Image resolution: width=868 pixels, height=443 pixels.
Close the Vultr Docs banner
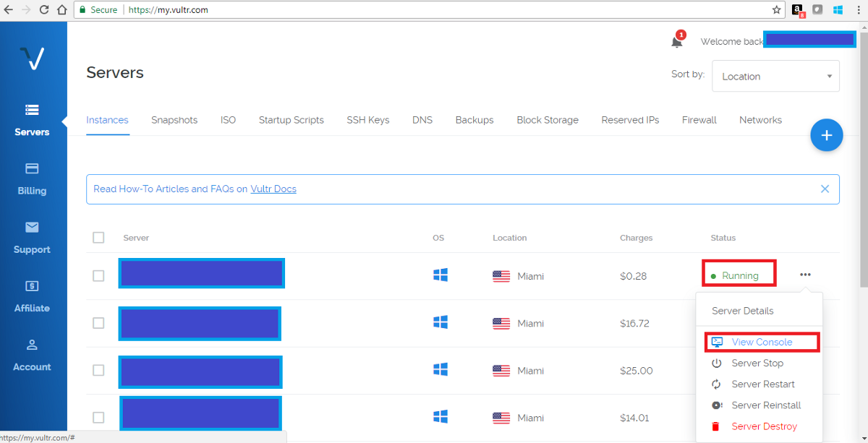tap(825, 189)
